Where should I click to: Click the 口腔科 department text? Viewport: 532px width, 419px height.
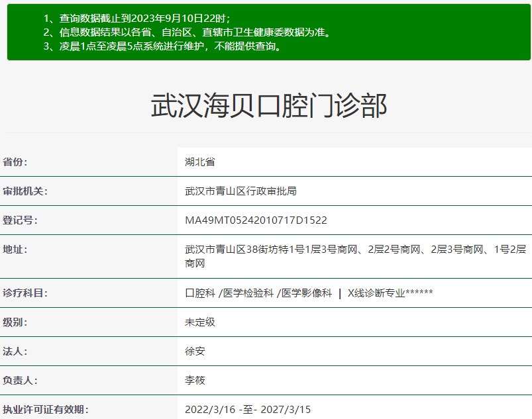(x=200, y=293)
